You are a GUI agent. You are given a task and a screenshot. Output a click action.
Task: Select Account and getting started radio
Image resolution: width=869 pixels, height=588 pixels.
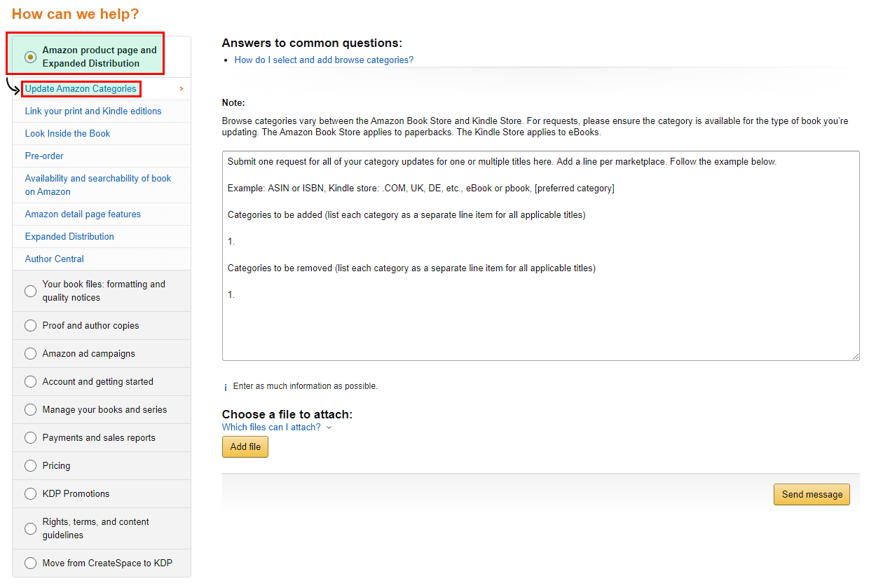tap(31, 382)
